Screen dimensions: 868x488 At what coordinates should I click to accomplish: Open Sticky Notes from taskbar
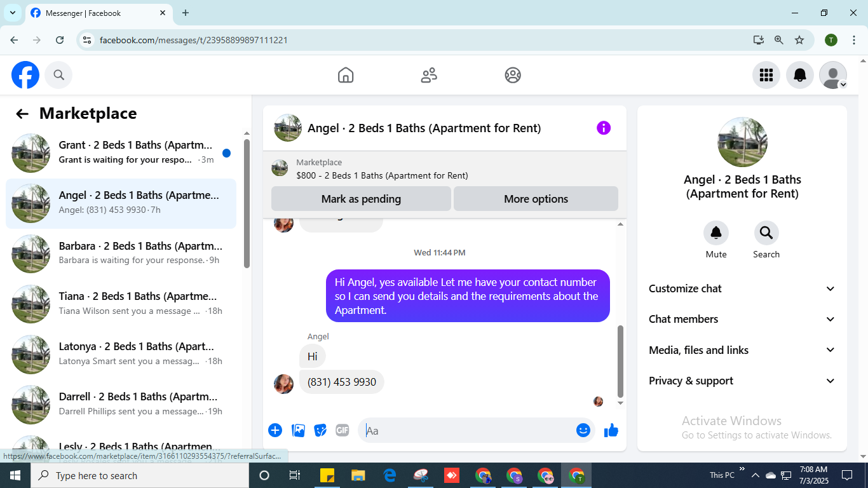click(x=327, y=475)
